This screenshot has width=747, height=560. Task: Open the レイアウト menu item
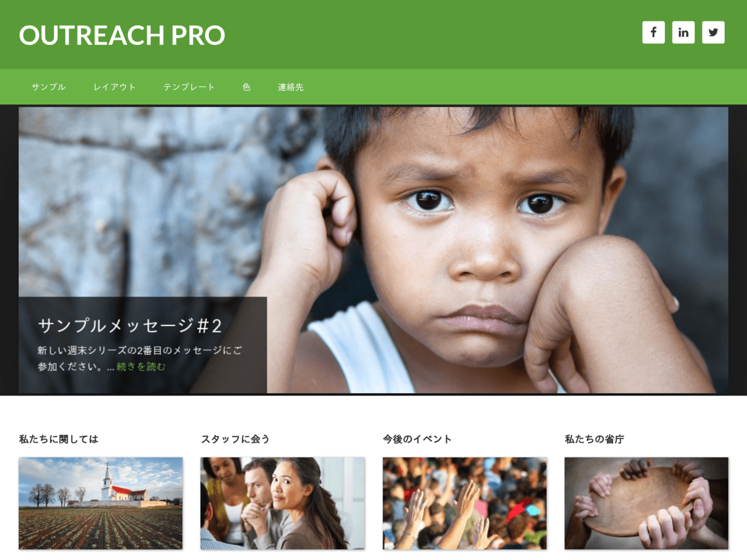coord(114,87)
